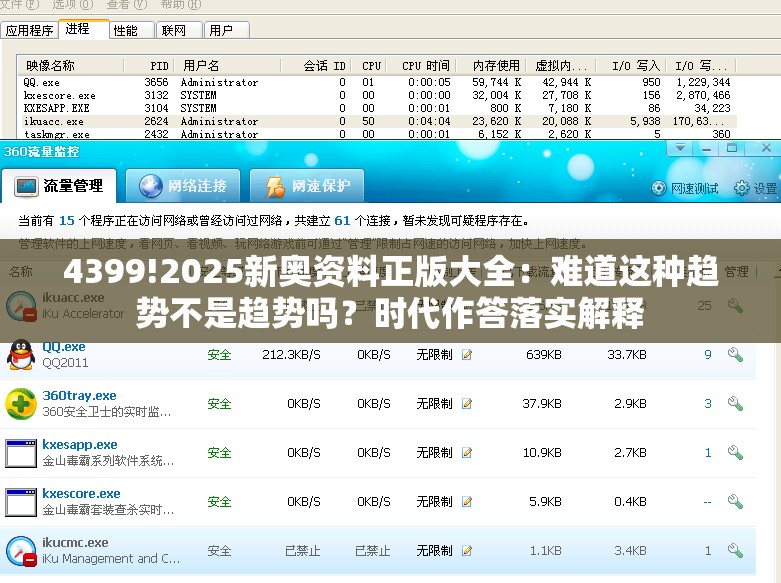
Task: Open connection count 1 for ikucmc.exe
Action: coord(708,550)
